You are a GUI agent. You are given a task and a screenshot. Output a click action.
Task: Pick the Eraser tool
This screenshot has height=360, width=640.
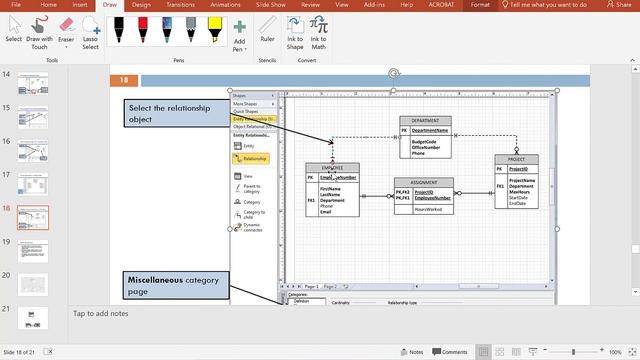coord(66,29)
